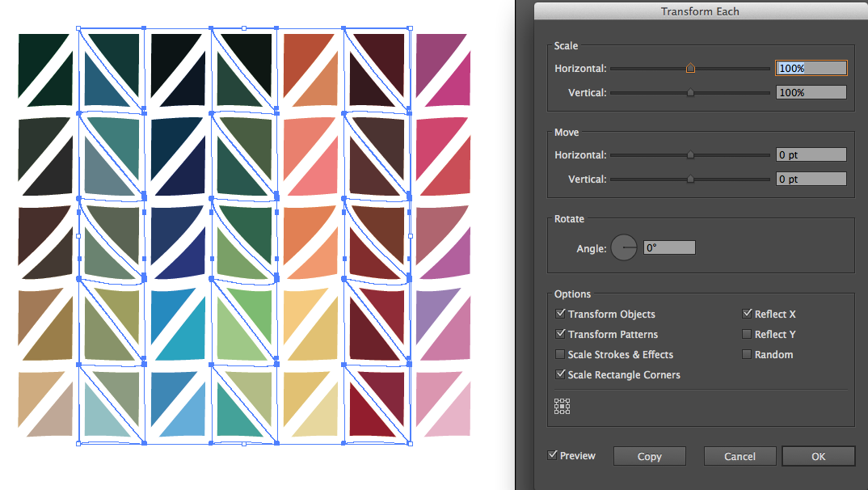Screen dimensions: 868x490
Task: Click the Move Vertical slider handle
Action: 690,179
